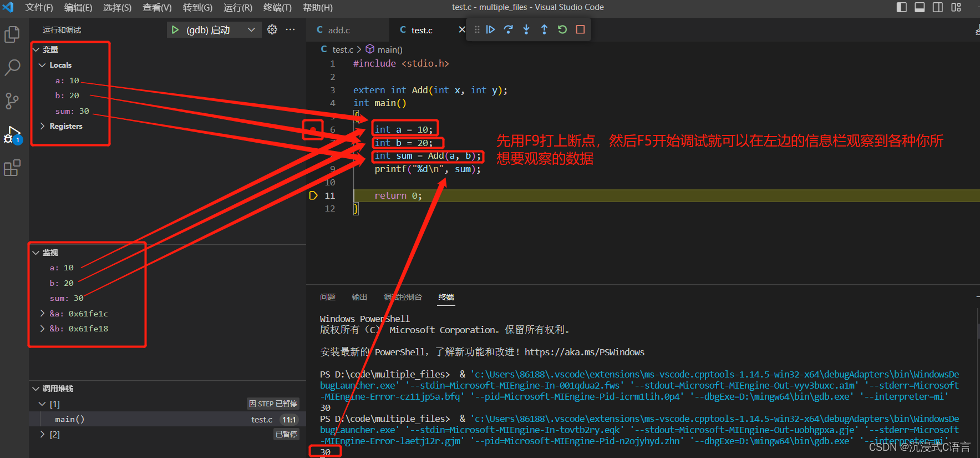This screenshot has height=458, width=980.
Task: Toggle primary side bar layout icon
Action: pos(902,7)
